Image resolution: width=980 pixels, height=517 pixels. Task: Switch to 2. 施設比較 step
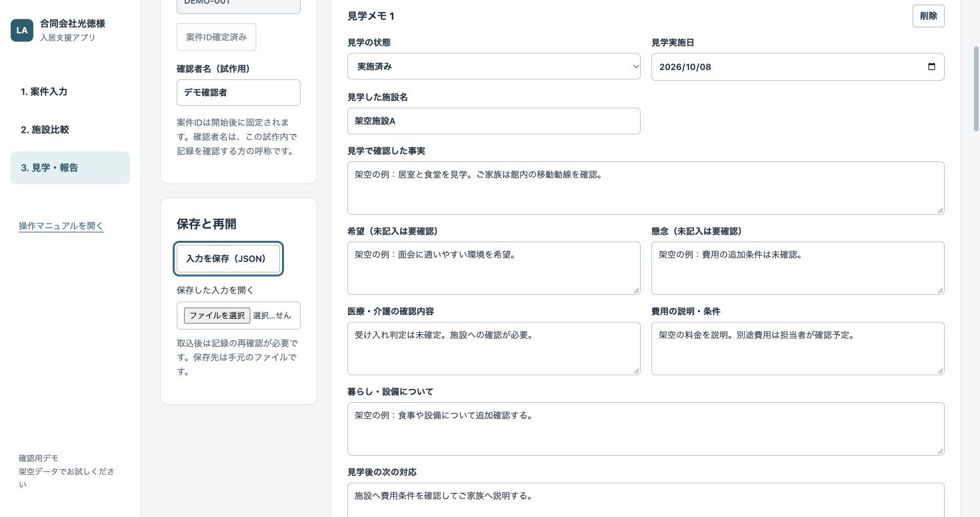pyautogui.click(x=70, y=129)
